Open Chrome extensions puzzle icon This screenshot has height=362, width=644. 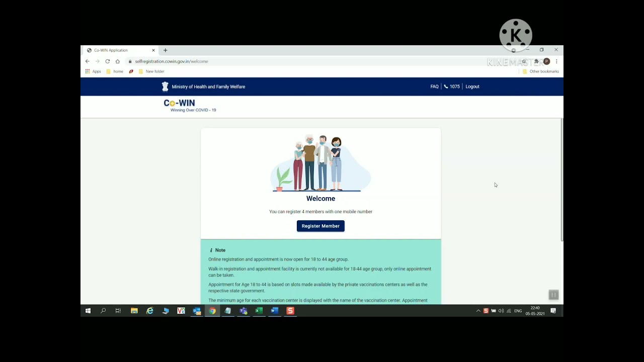click(x=536, y=61)
